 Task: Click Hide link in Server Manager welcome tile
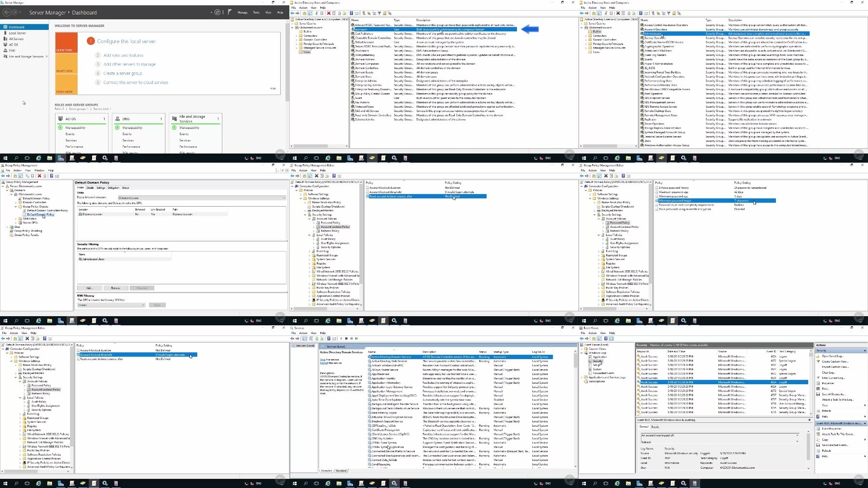coord(273,88)
